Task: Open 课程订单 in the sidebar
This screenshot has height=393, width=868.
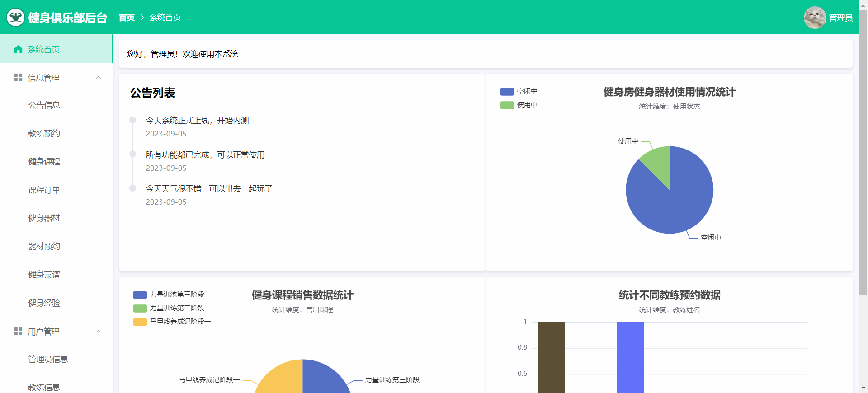Action: [56, 190]
